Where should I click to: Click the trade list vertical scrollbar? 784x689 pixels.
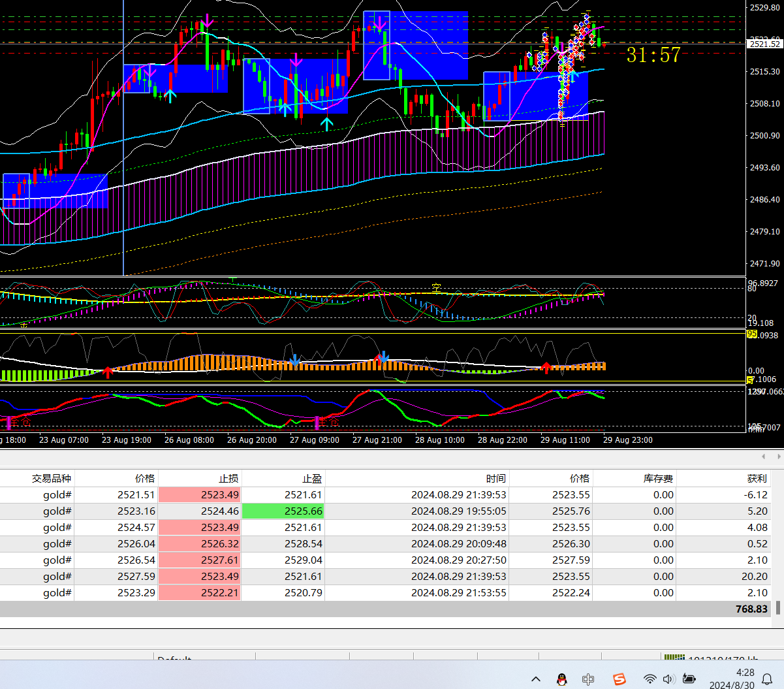[x=778, y=608]
